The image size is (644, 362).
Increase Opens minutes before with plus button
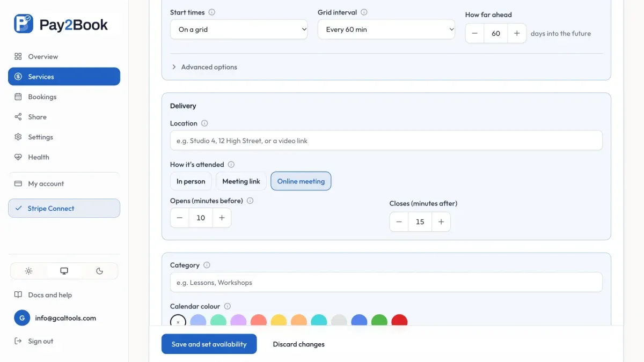pos(222,218)
